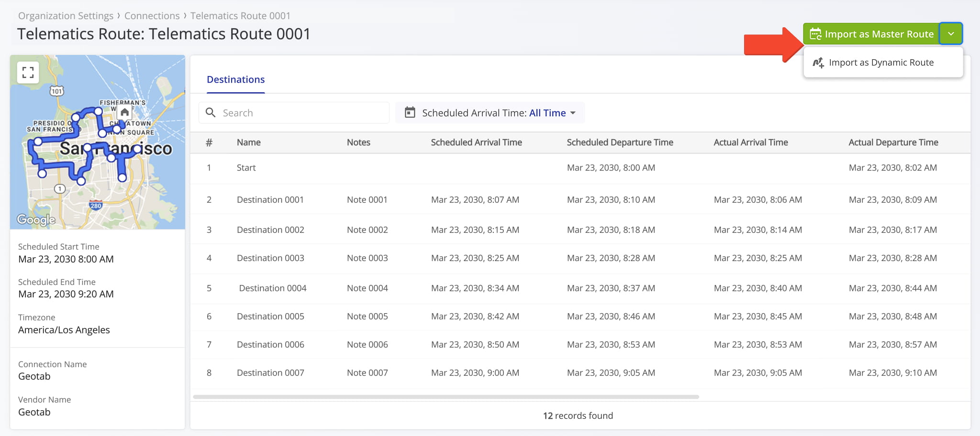The image size is (980, 436).
Task: Expand the map to fullscreen
Action: pyautogui.click(x=28, y=73)
